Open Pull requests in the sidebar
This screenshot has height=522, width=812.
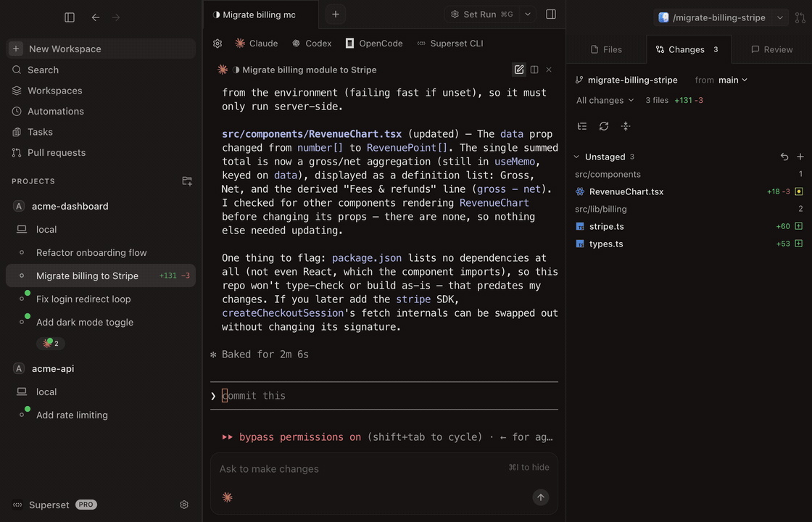point(101,153)
